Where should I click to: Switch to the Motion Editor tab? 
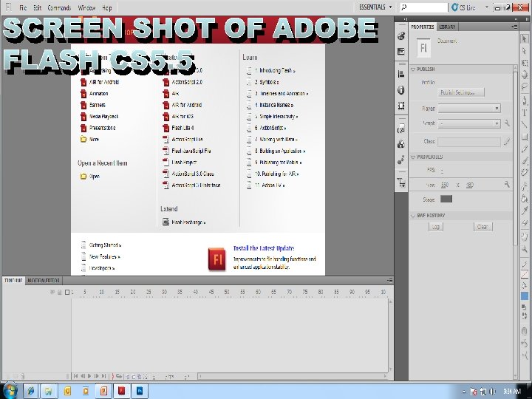pyautogui.click(x=44, y=281)
